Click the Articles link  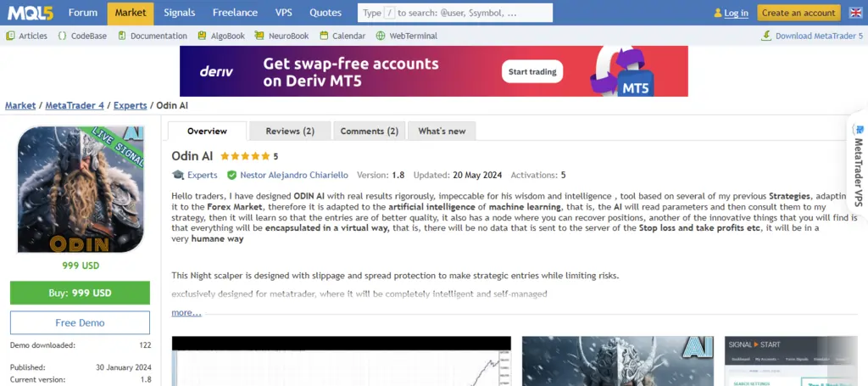[x=33, y=36]
